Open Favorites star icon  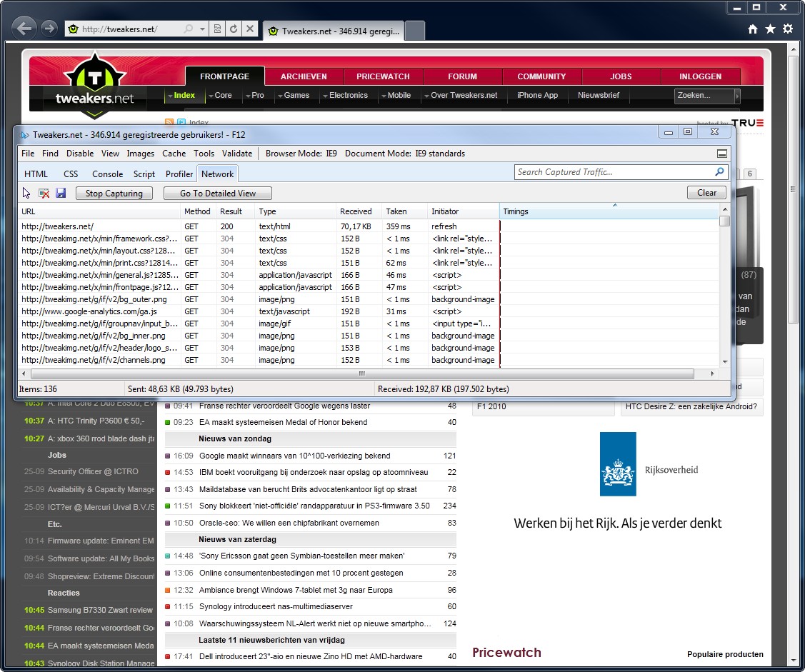tap(770, 29)
